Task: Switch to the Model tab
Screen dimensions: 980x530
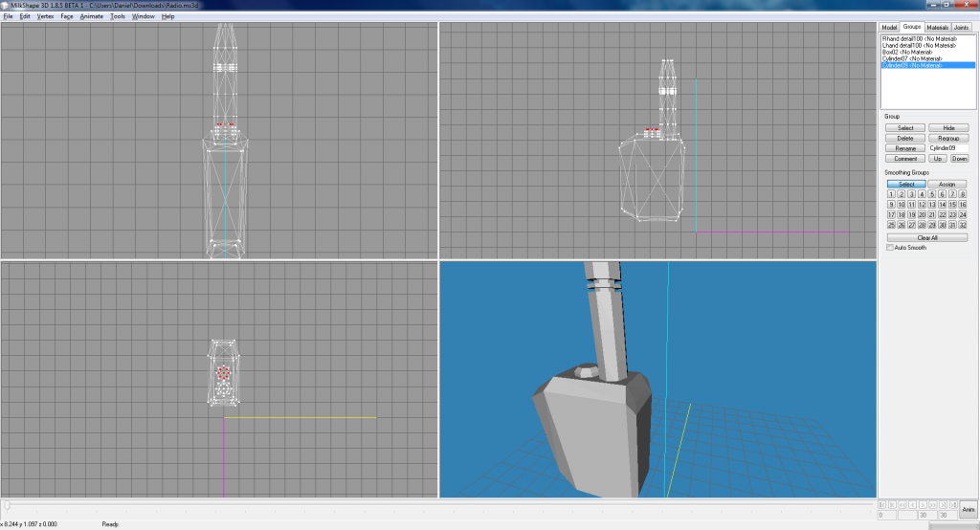Action: [889, 28]
